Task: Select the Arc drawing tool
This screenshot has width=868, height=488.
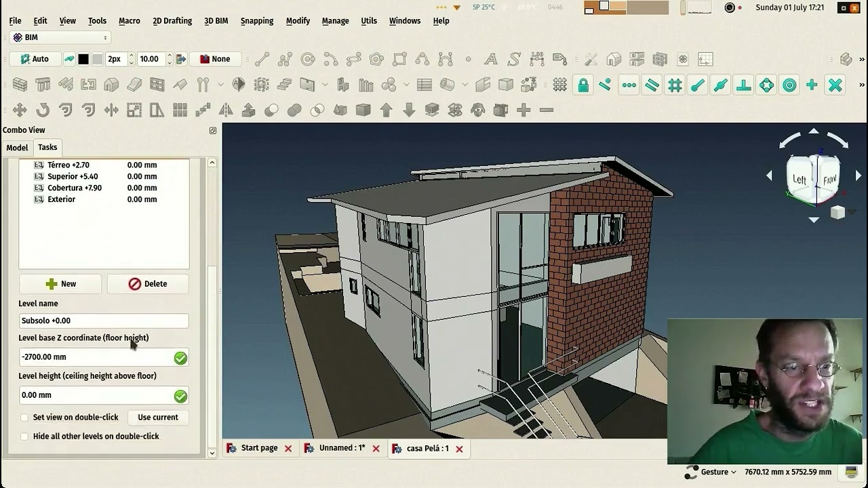Action: pos(331,59)
